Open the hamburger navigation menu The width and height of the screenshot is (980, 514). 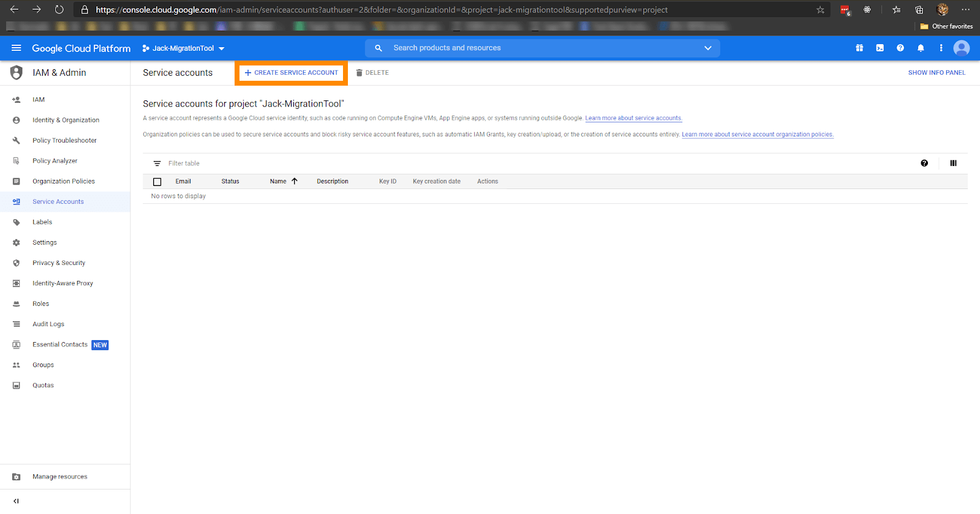pos(17,48)
